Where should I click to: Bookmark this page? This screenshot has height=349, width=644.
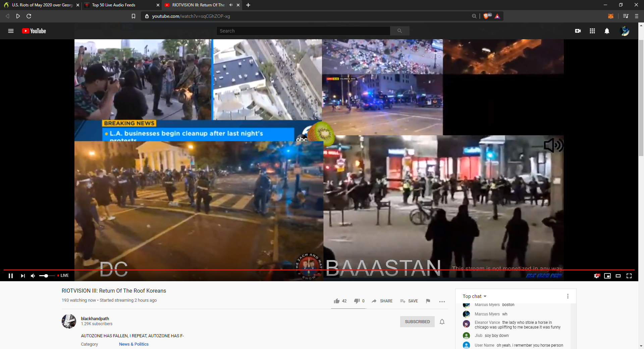pos(133,16)
